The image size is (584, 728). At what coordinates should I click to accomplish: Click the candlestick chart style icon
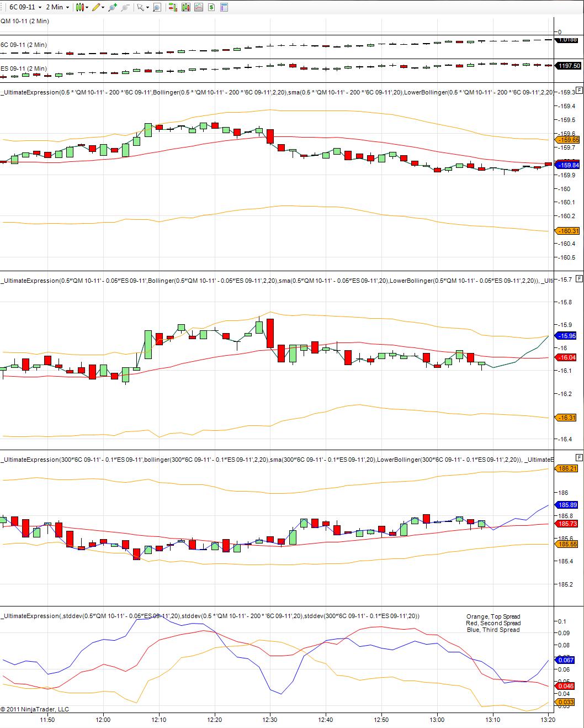(x=81, y=7)
